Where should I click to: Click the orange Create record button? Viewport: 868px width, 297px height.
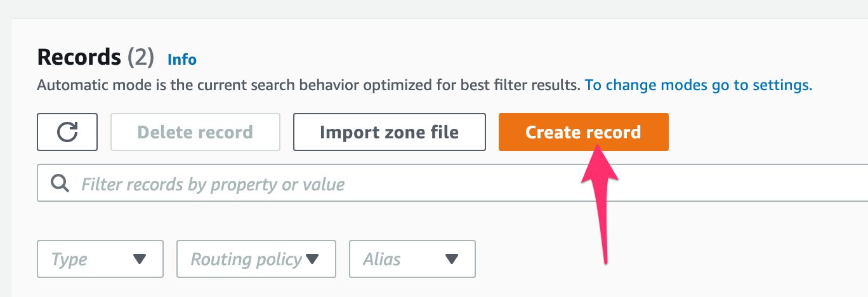coord(583,132)
